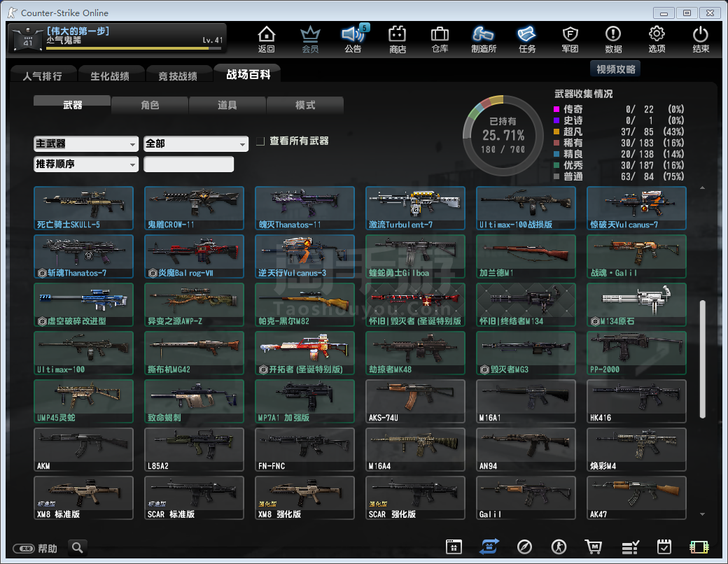This screenshot has width=728, height=564.
Task: Select the UMP45灵蛇 weapon card
Action: click(83, 401)
